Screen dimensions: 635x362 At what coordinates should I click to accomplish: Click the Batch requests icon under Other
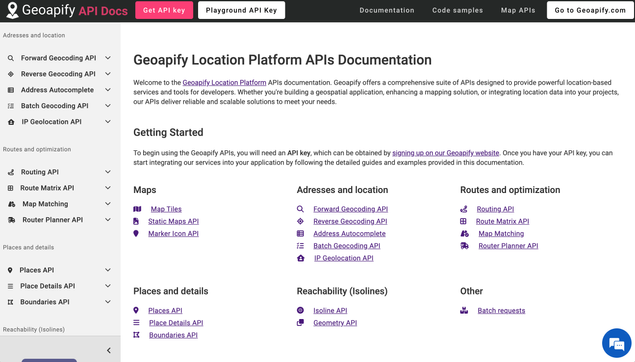pyautogui.click(x=464, y=311)
